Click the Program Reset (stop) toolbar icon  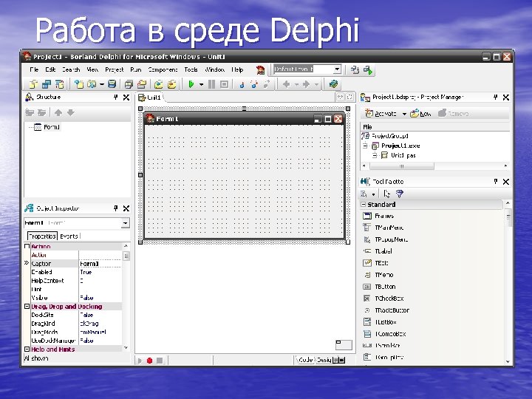coord(224,83)
